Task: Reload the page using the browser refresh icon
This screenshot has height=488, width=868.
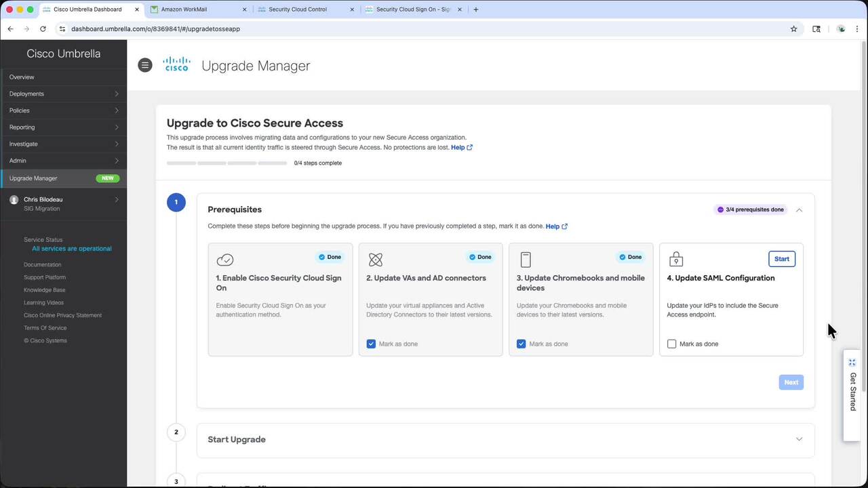Action: [x=43, y=29]
